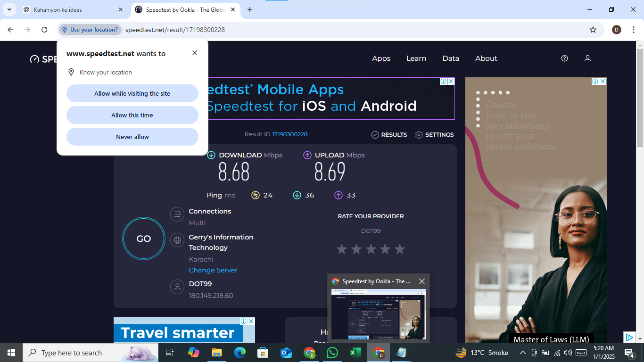Viewport: 644px width, 362px height.
Task: Click the Speedtest window preview thumbnail
Action: click(378, 314)
